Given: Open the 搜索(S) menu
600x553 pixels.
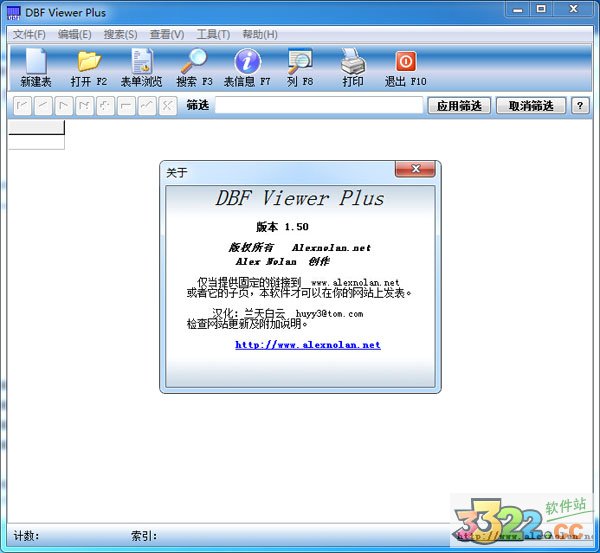Looking at the screenshot, I should pos(121,34).
